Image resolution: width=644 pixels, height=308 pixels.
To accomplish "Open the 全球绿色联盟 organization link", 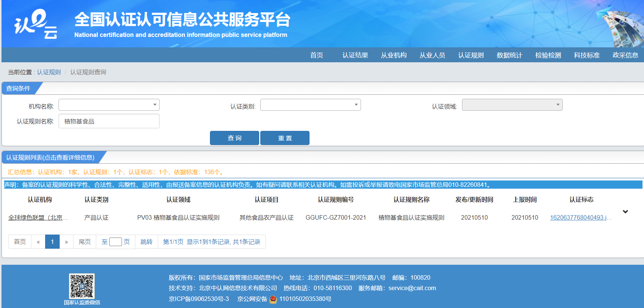I will tap(38, 217).
